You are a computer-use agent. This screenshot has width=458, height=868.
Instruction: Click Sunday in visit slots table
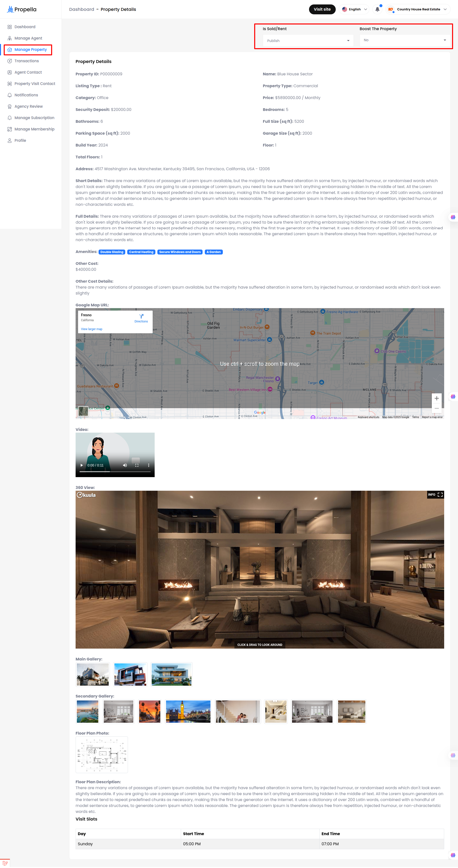(x=85, y=844)
